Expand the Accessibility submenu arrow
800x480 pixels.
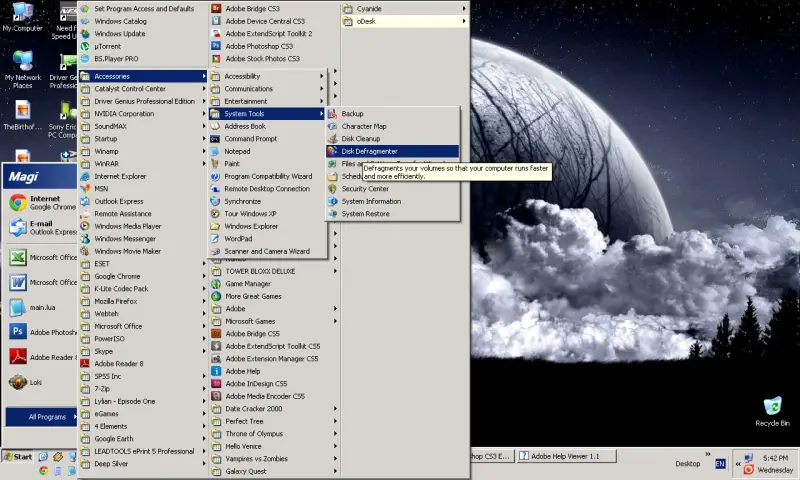(x=321, y=76)
